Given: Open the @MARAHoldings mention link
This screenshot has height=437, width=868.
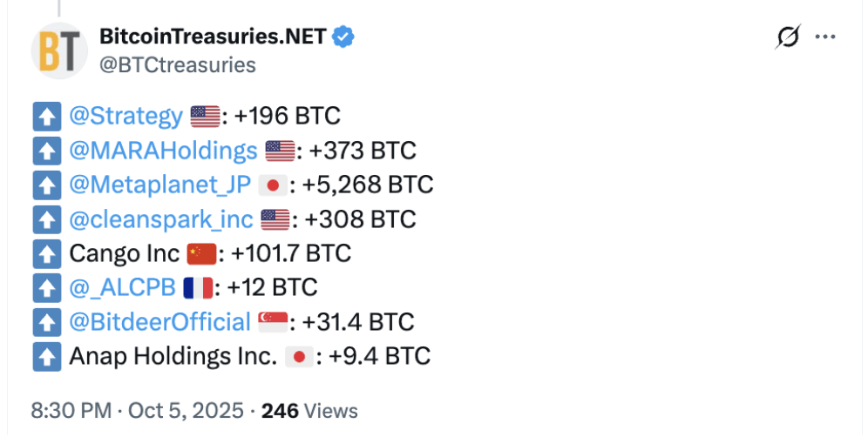Looking at the screenshot, I should [x=163, y=151].
